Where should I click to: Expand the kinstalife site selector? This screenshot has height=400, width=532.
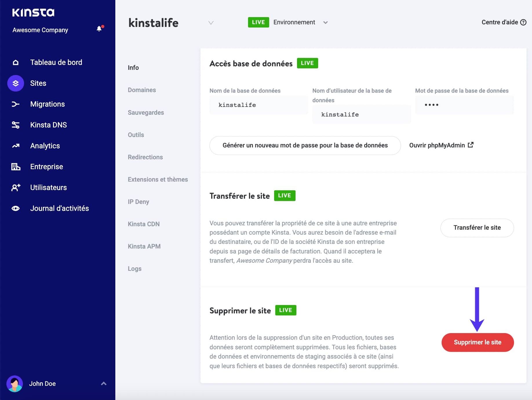[211, 23]
